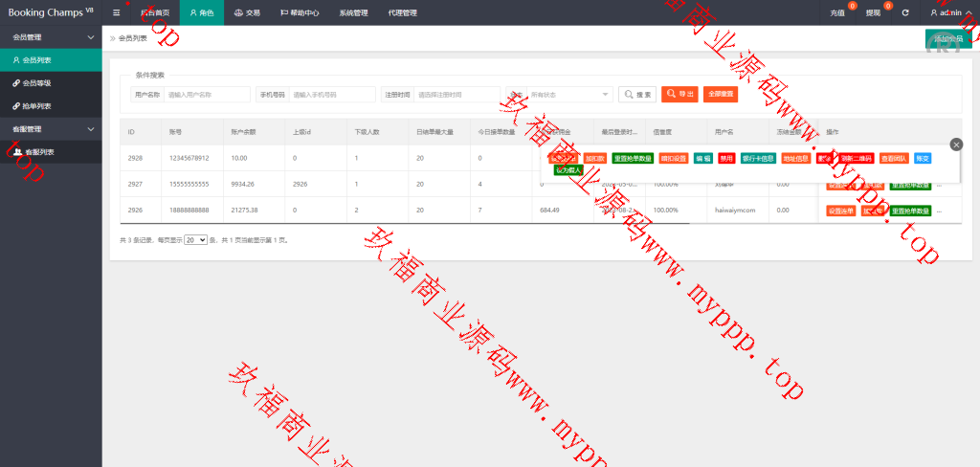Toggle sidebar with the hamburger menu icon
Image resolution: width=980 pixels, height=467 pixels.
click(116, 12)
